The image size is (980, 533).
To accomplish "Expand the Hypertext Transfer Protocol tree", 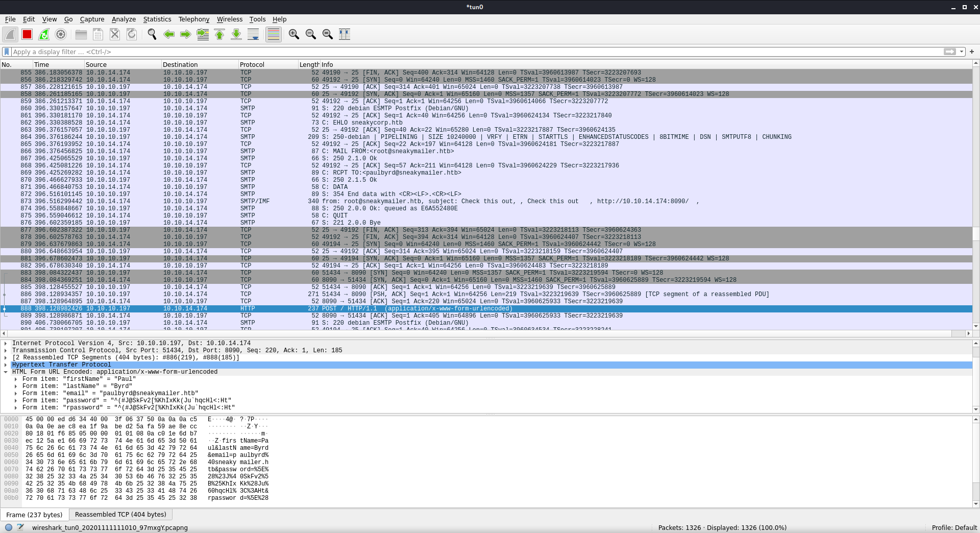I will (x=6, y=365).
